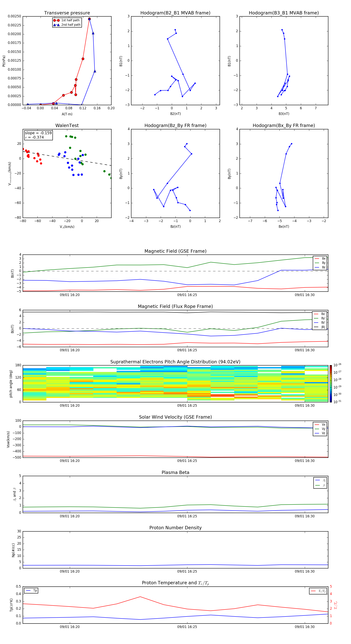Click the 'Proton Temperature and Te/Tp' title
This screenshot has height=644, width=351.
click(175, 583)
